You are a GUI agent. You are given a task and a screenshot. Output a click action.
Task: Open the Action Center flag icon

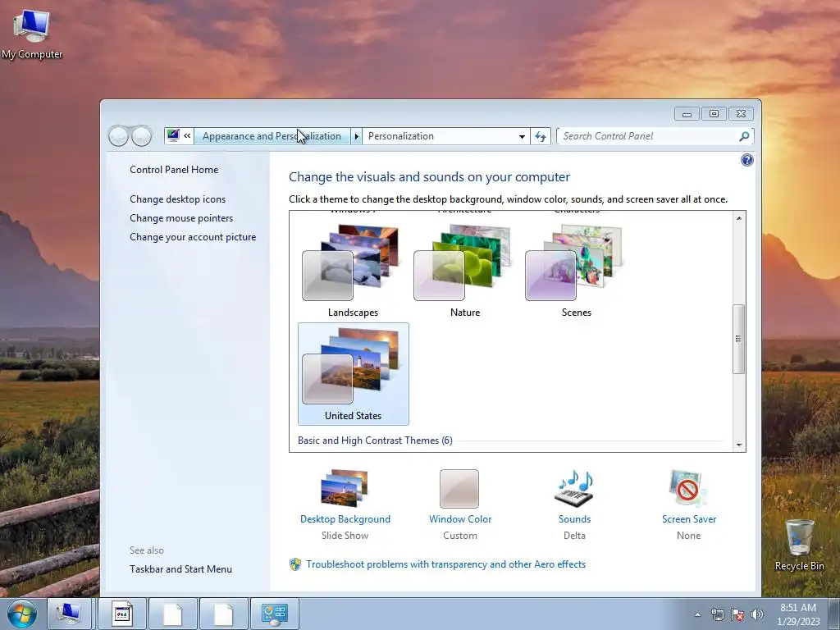[x=737, y=614]
